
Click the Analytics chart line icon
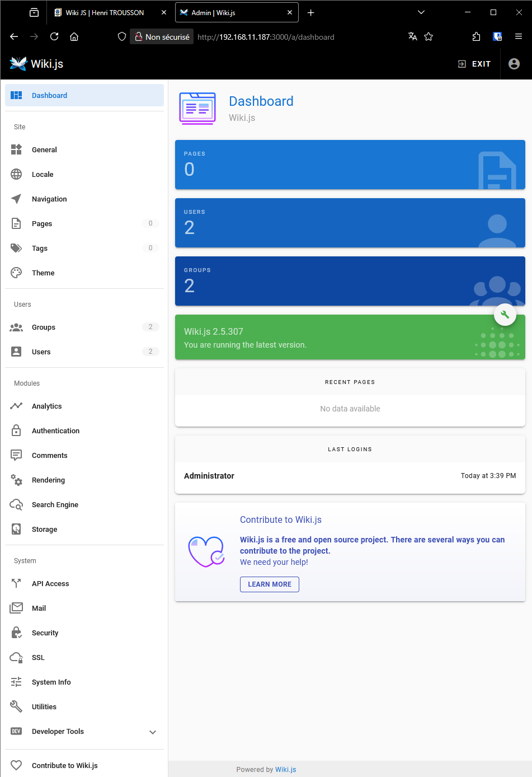(16, 406)
